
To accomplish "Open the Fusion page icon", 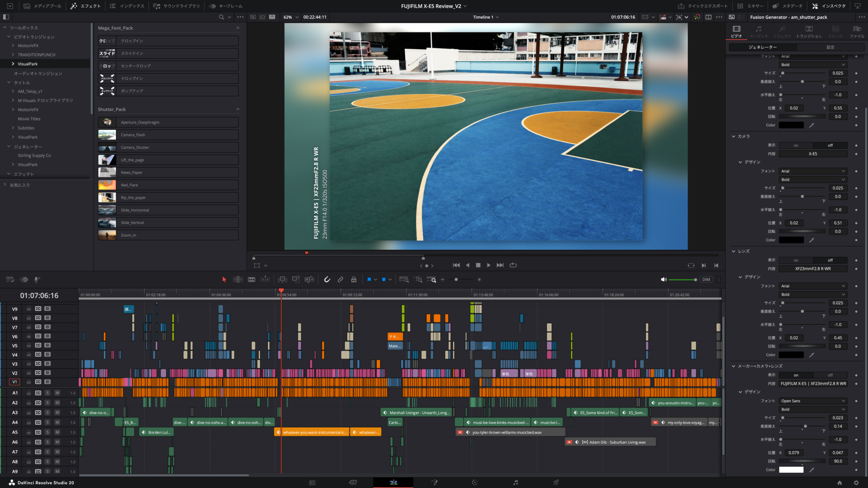I will click(x=434, y=482).
